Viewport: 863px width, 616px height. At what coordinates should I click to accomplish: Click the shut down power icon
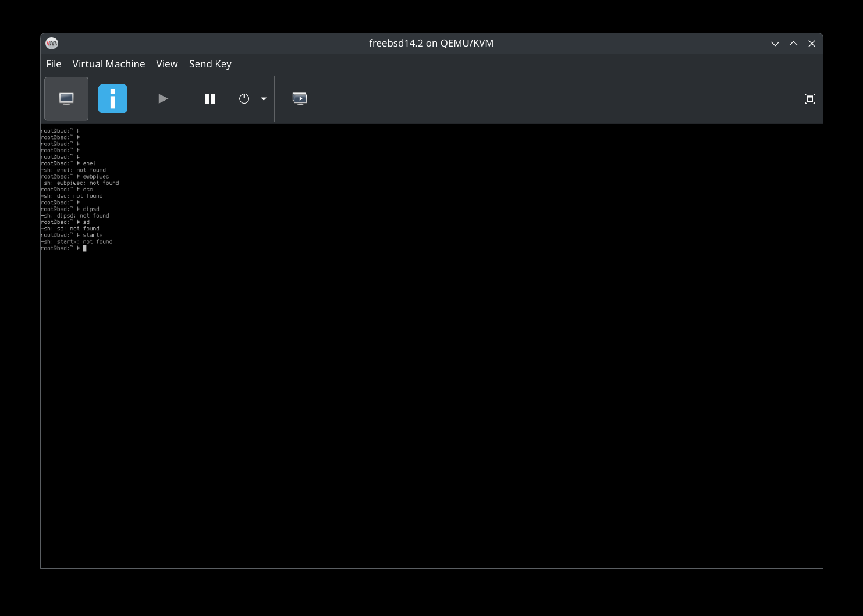[x=244, y=99]
